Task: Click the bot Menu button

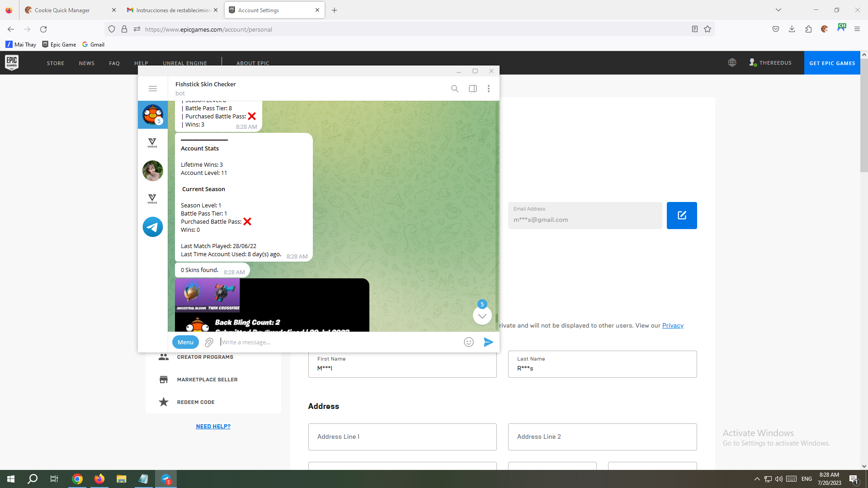Action: coord(185,342)
